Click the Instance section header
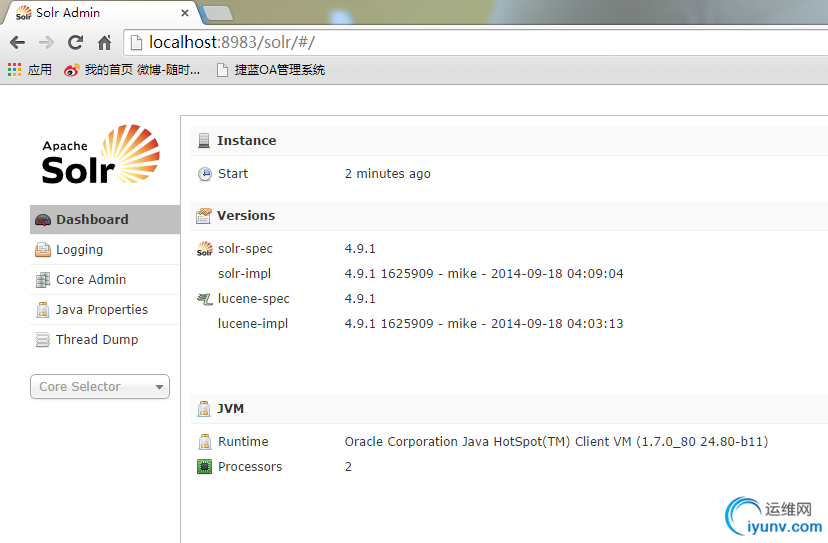The width and height of the screenshot is (828, 543). click(x=510, y=141)
